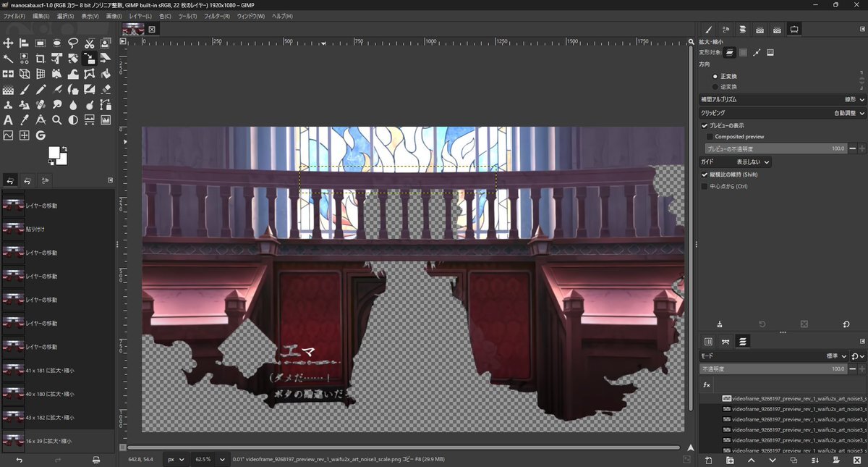Raise the selected layer
This screenshot has height=467, width=868.
point(751,460)
